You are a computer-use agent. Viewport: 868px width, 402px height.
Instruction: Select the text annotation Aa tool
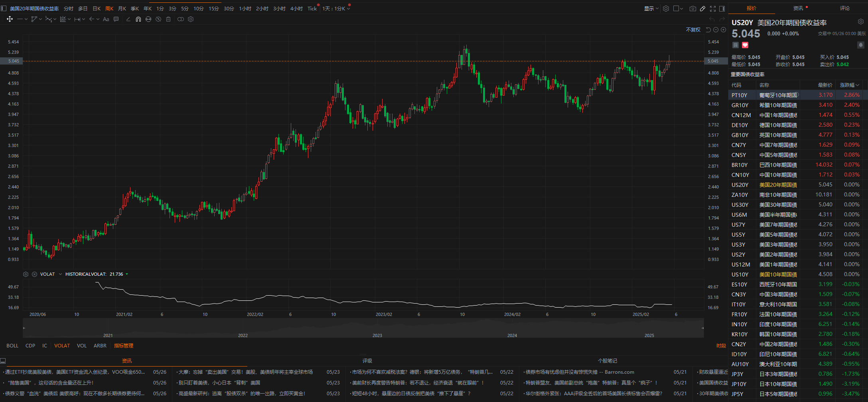(x=106, y=19)
